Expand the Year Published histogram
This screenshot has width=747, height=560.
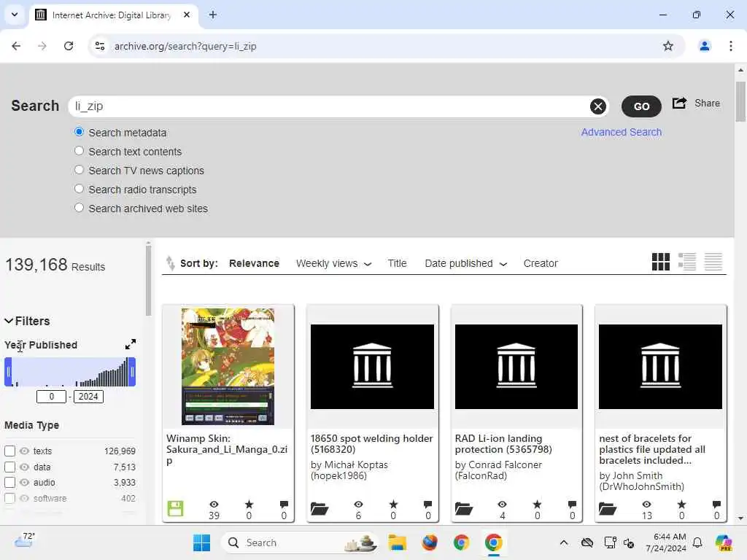[x=130, y=344]
